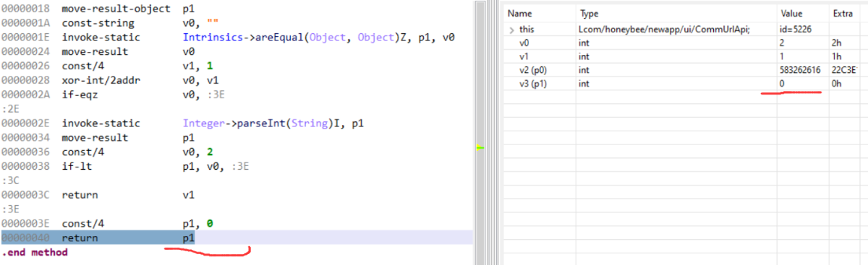Click the :3E target of if-lt

tap(241, 166)
